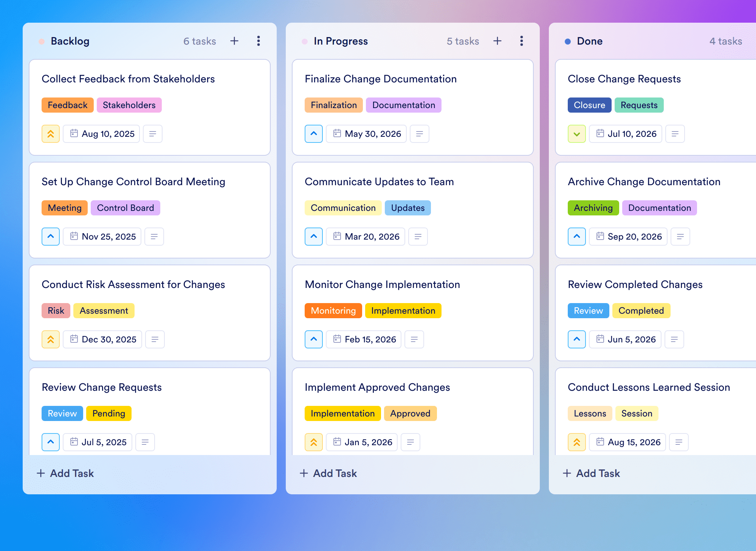Click Add Task in the Backlog column
Image resolution: width=756 pixels, height=551 pixels.
65,473
